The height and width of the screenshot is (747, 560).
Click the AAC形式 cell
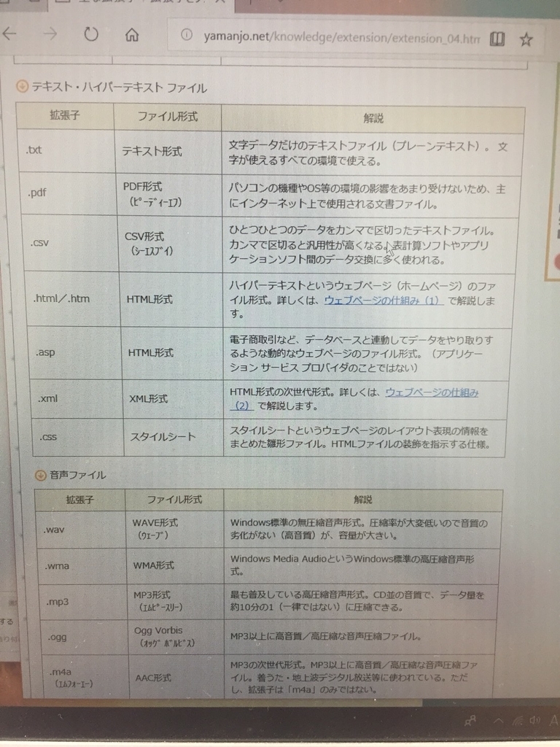pos(176,677)
